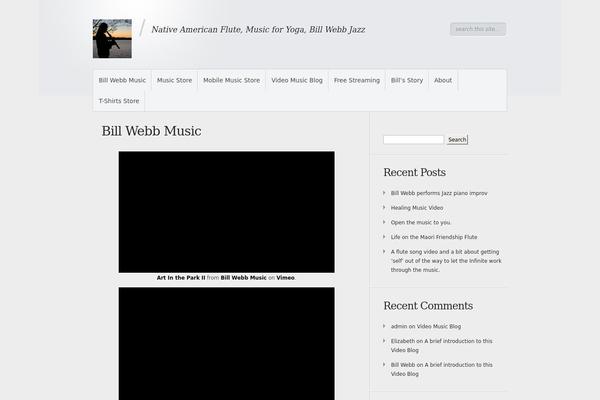Select Free Streaming in navigation
Screen dimensions: 600x400
[357, 80]
